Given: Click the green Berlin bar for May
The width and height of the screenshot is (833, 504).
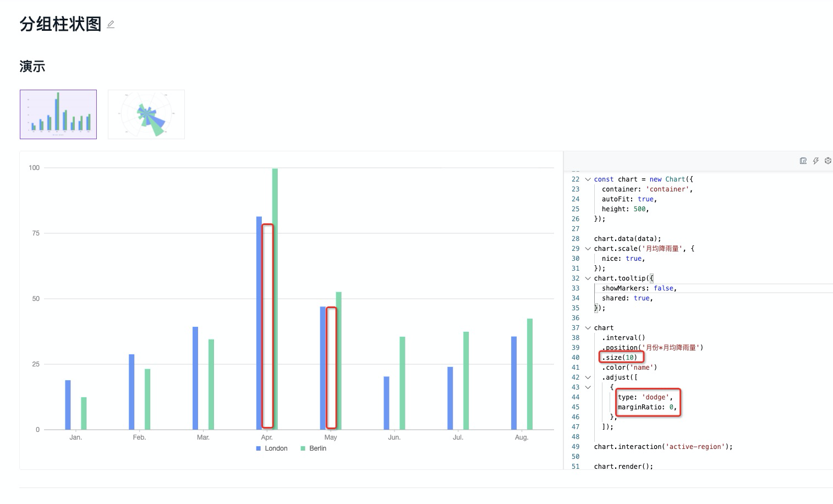Looking at the screenshot, I should point(338,358).
